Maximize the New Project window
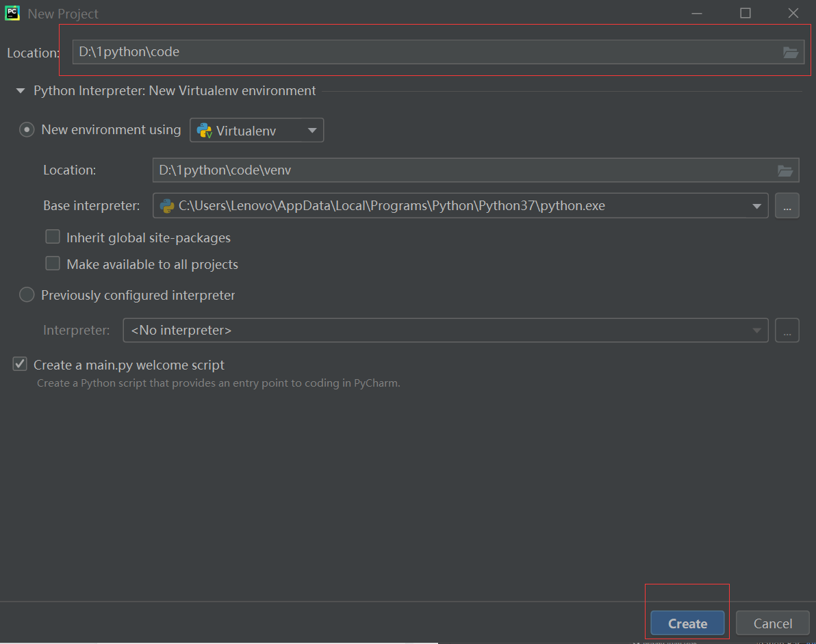Image resolution: width=816 pixels, height=644 pixels. (745, 13)
